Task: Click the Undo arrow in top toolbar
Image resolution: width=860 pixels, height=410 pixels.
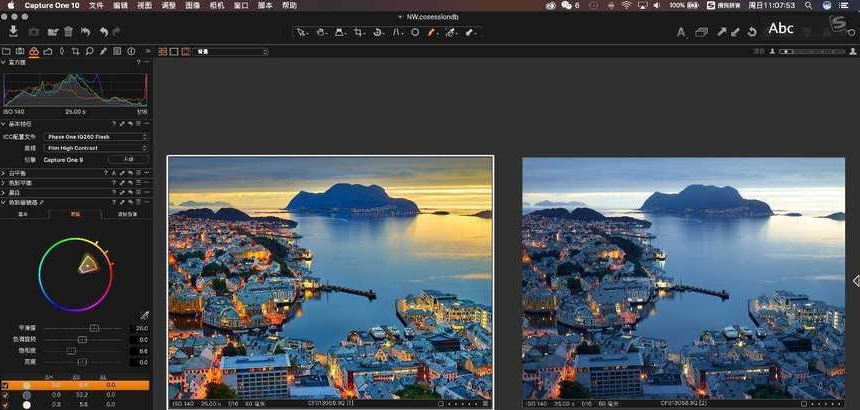Action: (104, 32)
